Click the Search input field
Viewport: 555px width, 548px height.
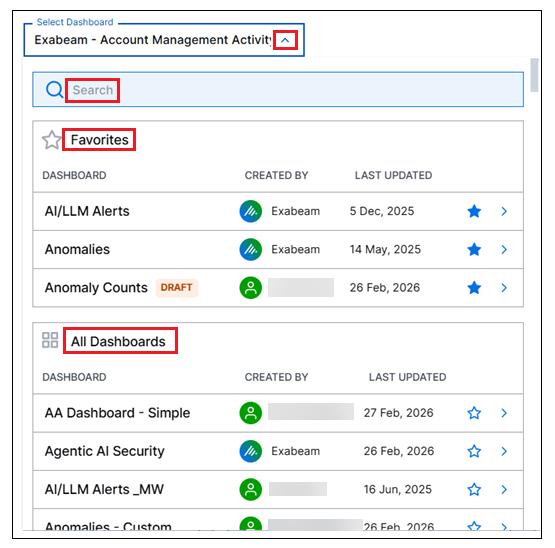[x=278, y=90]
